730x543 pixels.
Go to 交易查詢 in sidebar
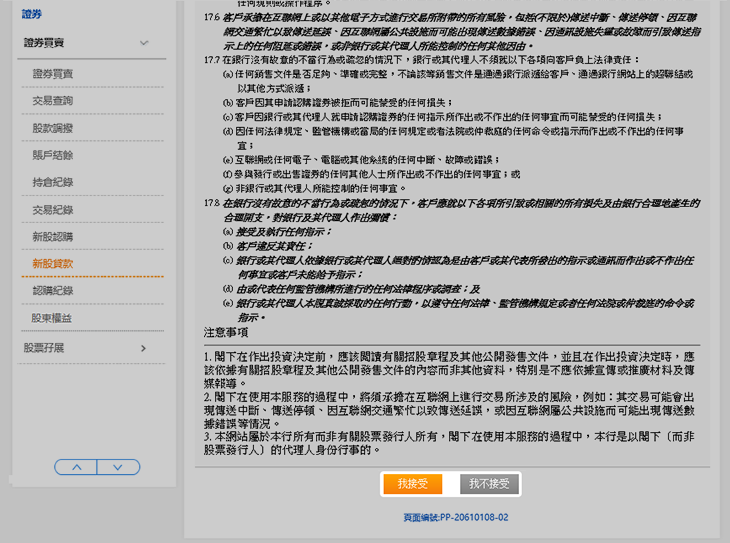tap(52, 102)
